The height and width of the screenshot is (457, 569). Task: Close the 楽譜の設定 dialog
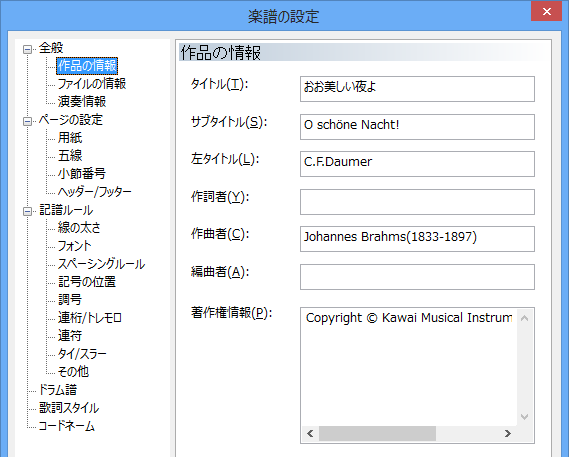click(x=547, y=12)
